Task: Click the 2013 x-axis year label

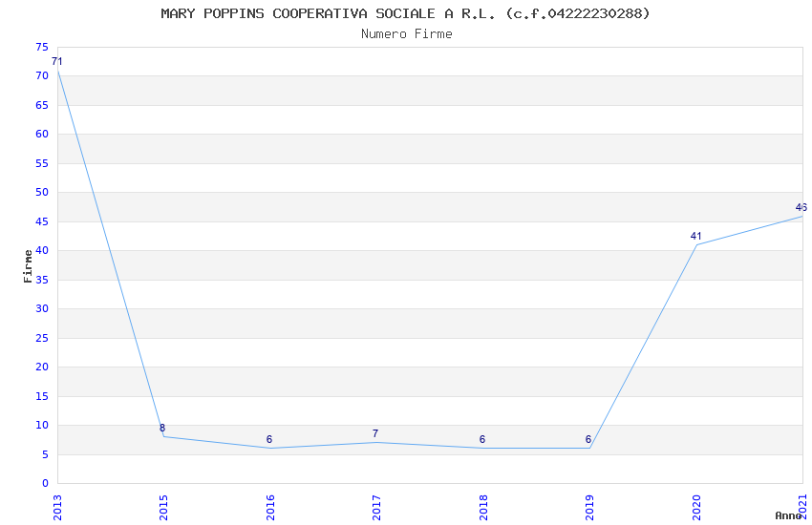Action: click(x=57, y=508)
